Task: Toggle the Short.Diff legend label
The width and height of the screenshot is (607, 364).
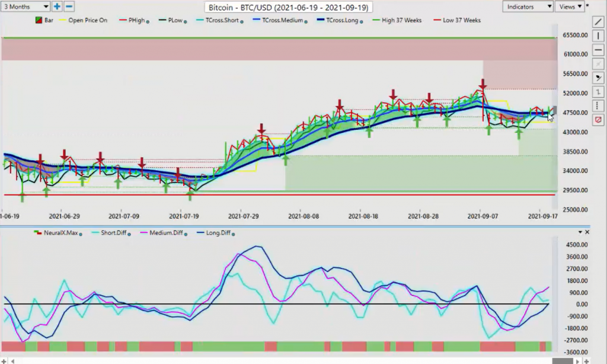Action: (x=113, y=233)
